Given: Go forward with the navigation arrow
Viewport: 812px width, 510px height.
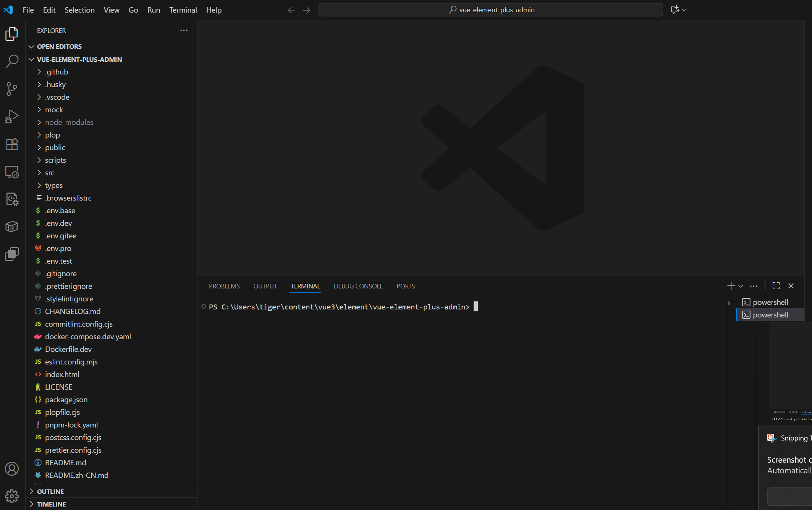Looking at the screenshot, I should click(306, 10).
